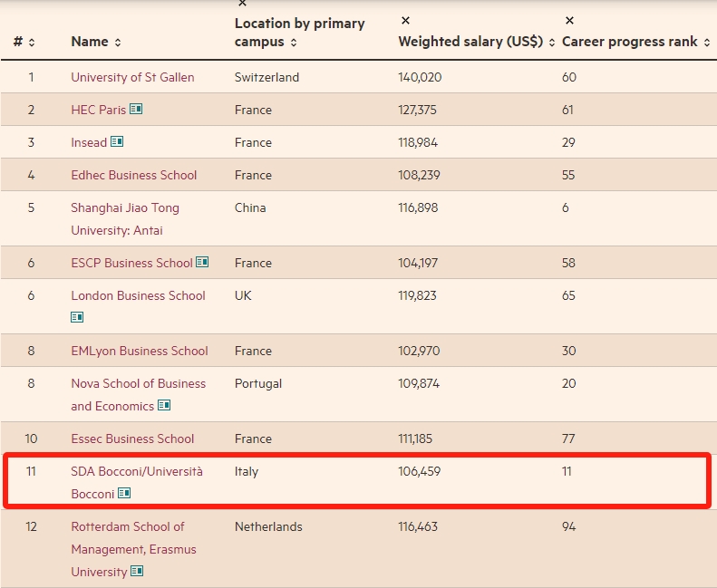The image size is (717, 588).
Task: Select salary value 116,463
Action: [418, 526]
